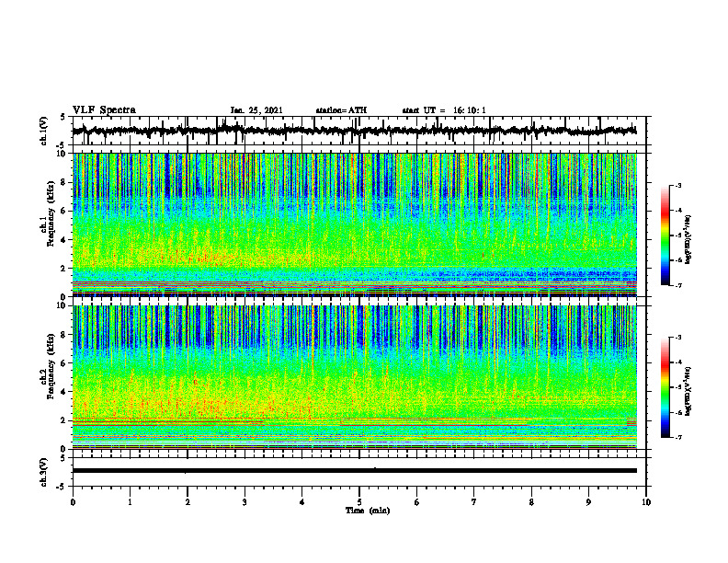Screen dimensions: 728x563
Task: Click the "VLF Spectra" plot title
Action: (x=104, y=110)
